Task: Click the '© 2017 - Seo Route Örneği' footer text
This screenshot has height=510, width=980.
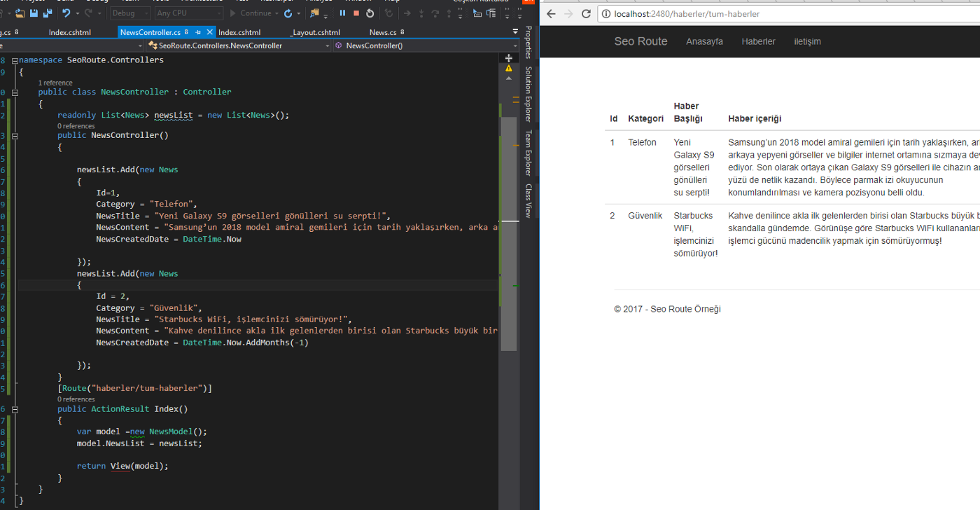Action: tap(667, 309)
